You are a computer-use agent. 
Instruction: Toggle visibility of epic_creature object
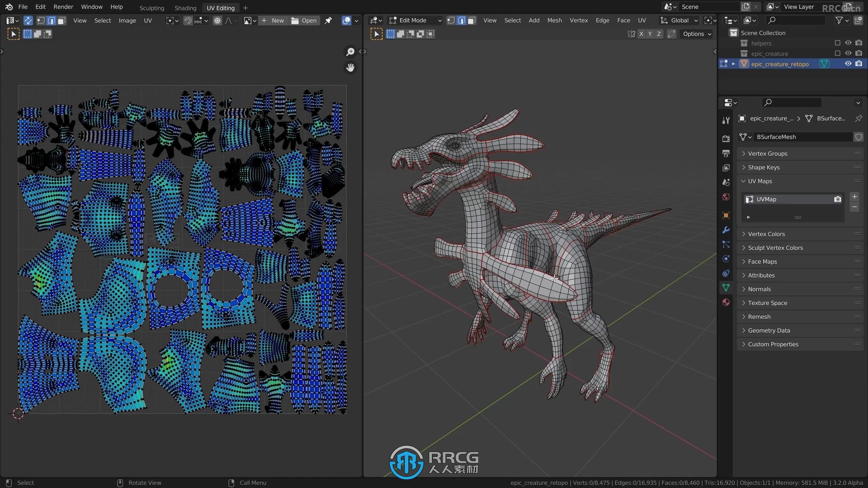pyautogui.click(x=848, y=53)
